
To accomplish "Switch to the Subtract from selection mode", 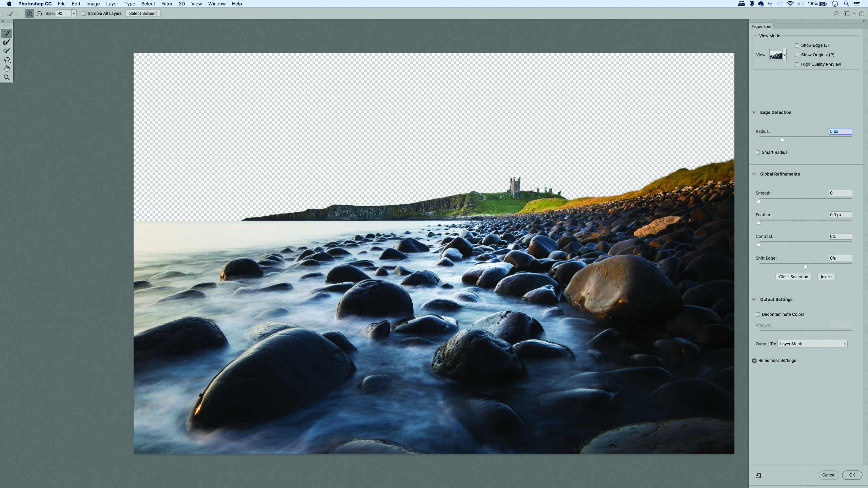I will pyautogui.click(x=39, y=14).
